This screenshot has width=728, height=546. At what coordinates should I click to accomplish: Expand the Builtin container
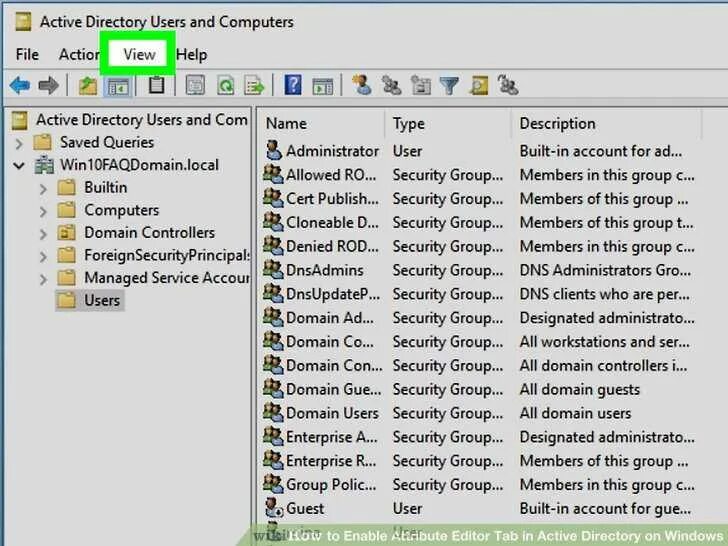[x=43, y=188]
